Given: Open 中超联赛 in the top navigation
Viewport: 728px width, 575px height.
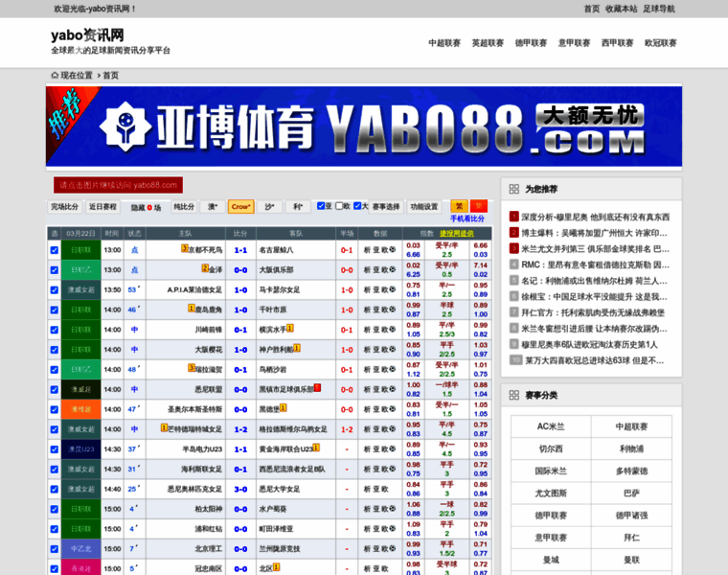Looking at the screenshot, I should coord(444,43).
